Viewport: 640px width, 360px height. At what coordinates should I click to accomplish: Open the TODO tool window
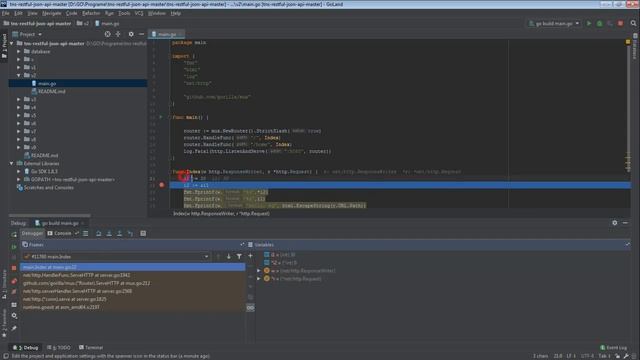click(59, 347)
